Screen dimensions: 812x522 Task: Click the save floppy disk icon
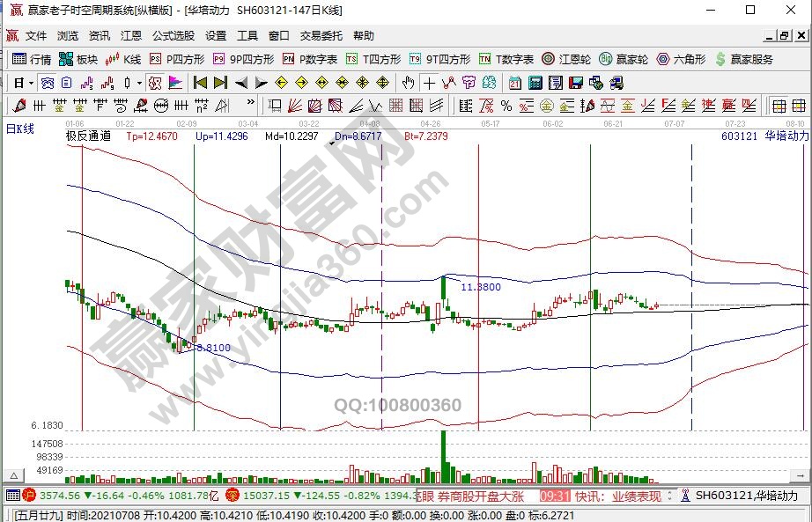tap(575, 83)
